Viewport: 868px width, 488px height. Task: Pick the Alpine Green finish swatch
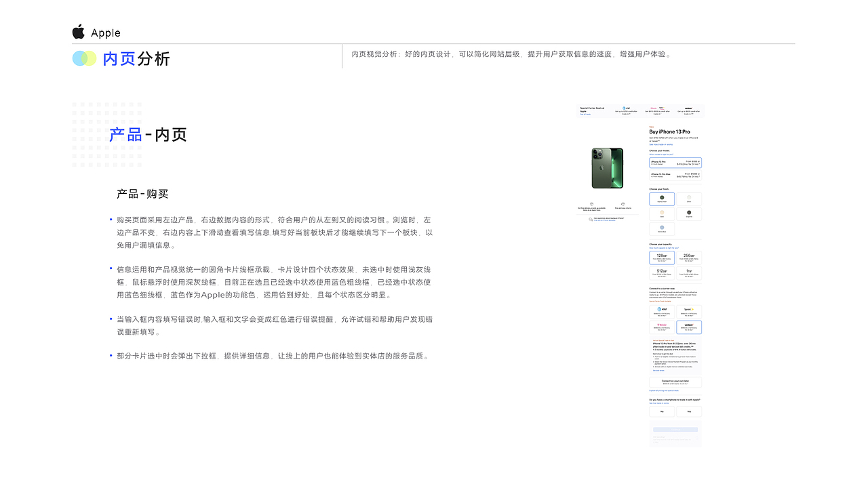pyautogui.click(x=661, y=198)
